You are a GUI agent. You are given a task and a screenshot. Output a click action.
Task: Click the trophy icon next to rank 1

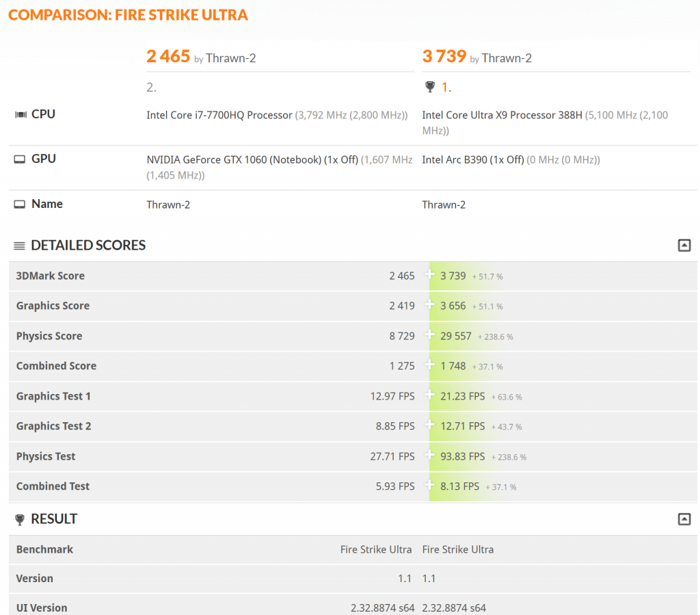point(429,87)
